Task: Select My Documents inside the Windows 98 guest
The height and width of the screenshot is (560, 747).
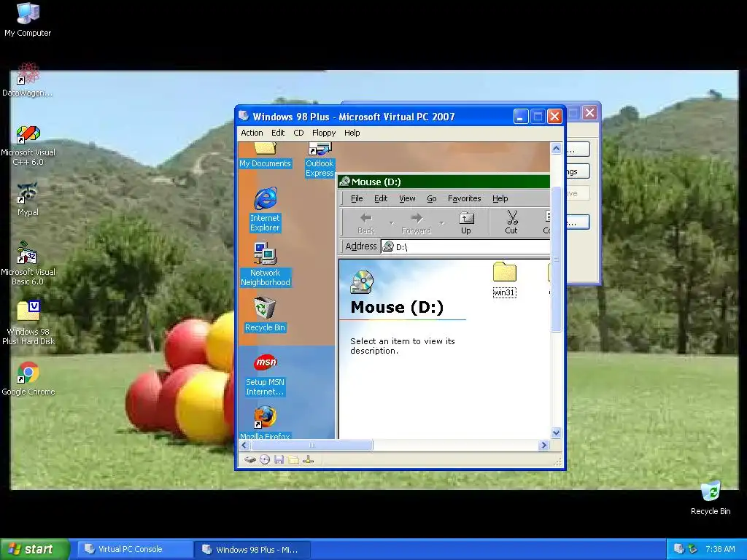Action: click(265, 155)
